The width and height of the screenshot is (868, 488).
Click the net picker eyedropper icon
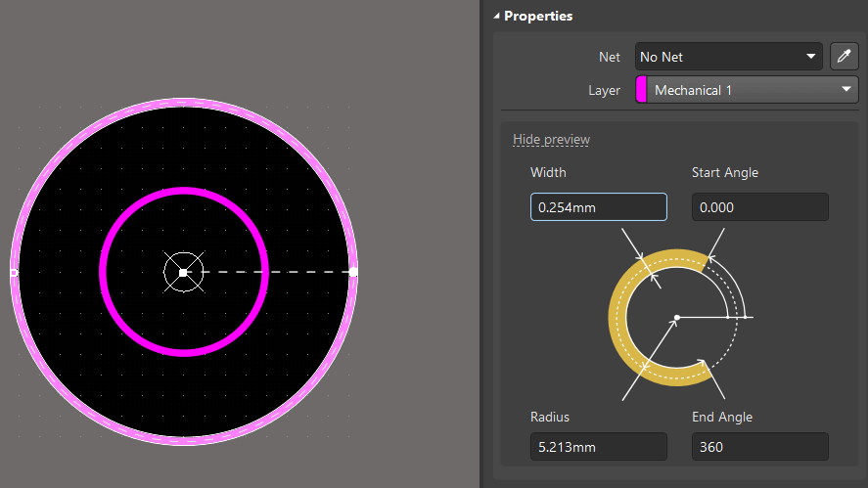[x=844, y=57]
